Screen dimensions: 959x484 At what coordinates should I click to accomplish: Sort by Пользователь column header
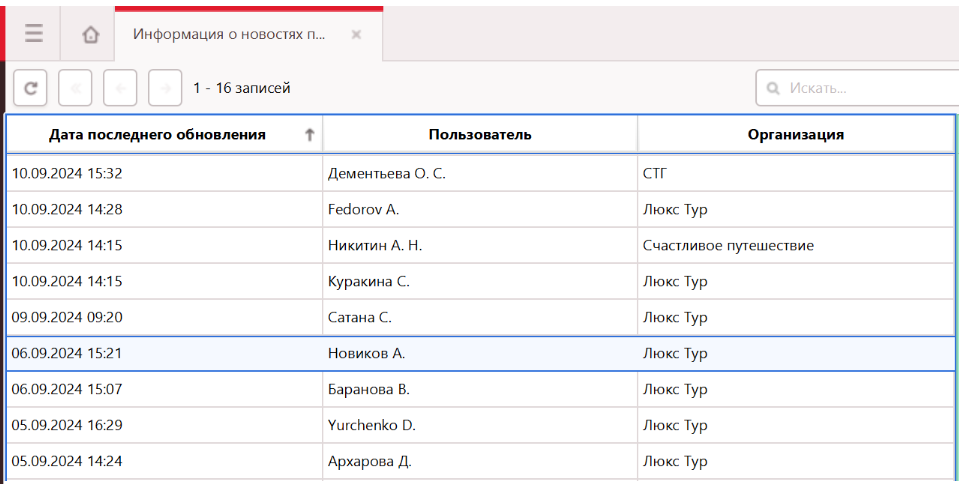[x=479, y=135]
